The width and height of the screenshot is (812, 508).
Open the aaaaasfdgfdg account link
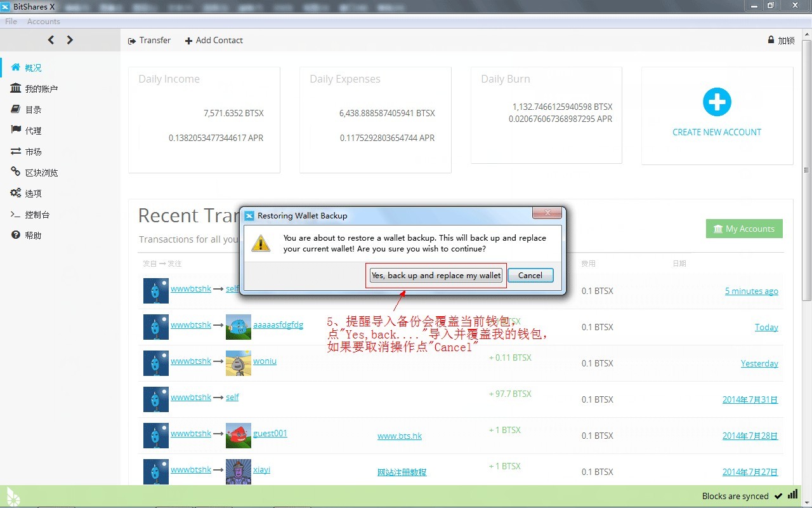(x=278, y=324)
